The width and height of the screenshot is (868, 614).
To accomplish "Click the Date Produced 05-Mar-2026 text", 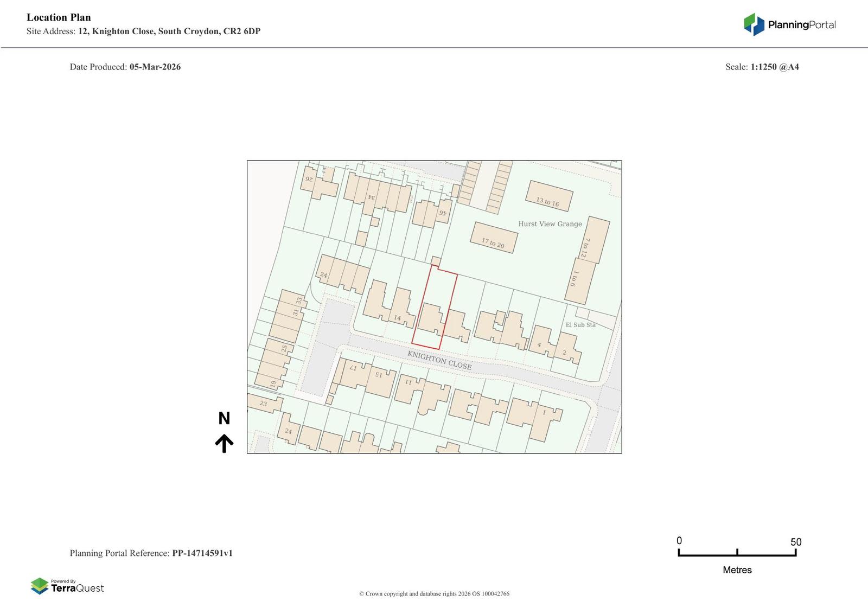I will point(125,67).
